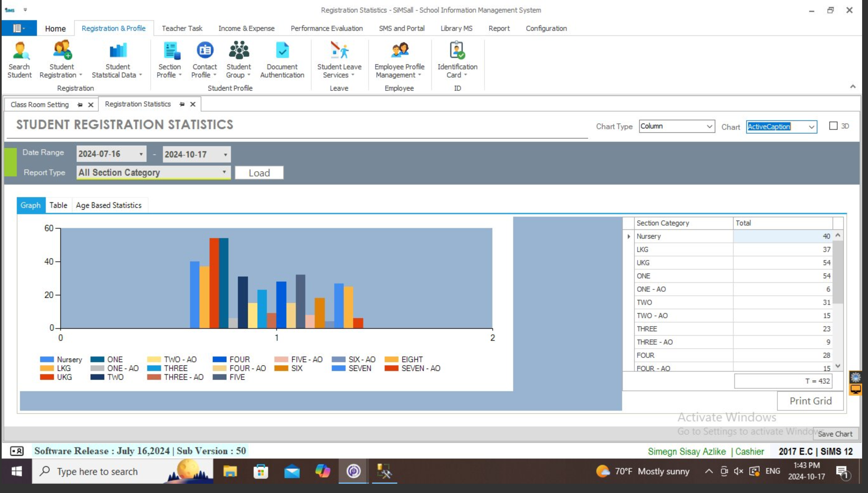Viewport: 868px width, 493px height.
Task: Open the Copilot app in the taskbar
Action: point(323,471)
